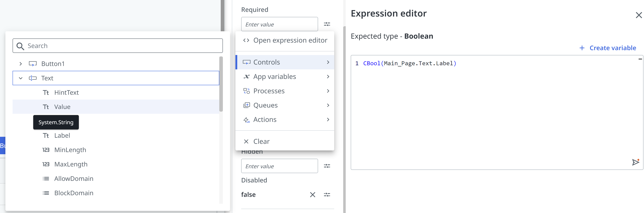Click the options icon beside Disabled false value

coord(327,194)
